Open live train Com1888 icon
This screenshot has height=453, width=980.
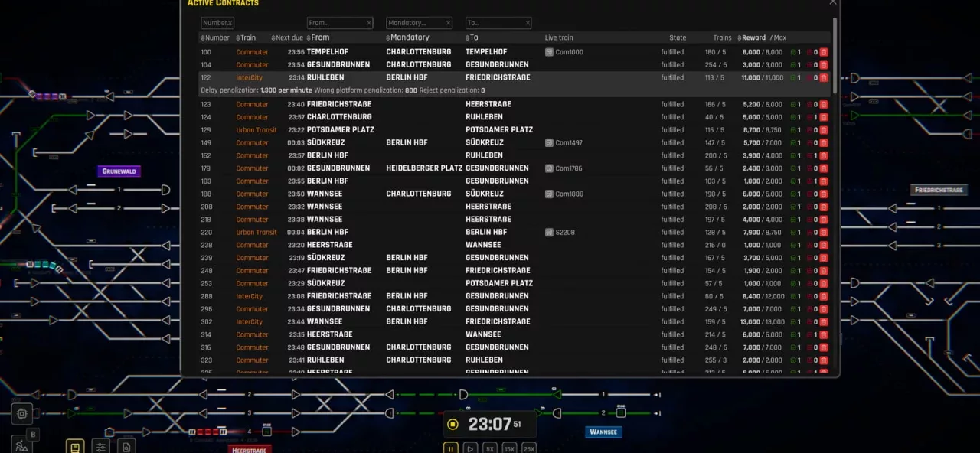point(549,194)
